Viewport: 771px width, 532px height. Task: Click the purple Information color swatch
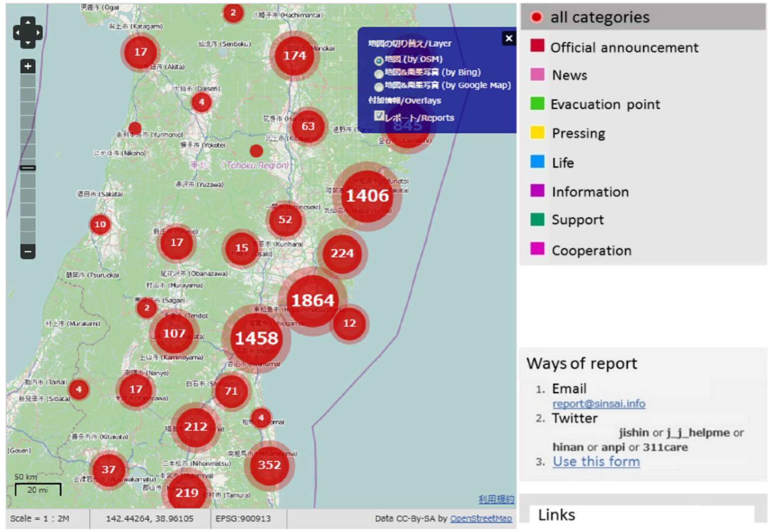(x=537, y=191)
